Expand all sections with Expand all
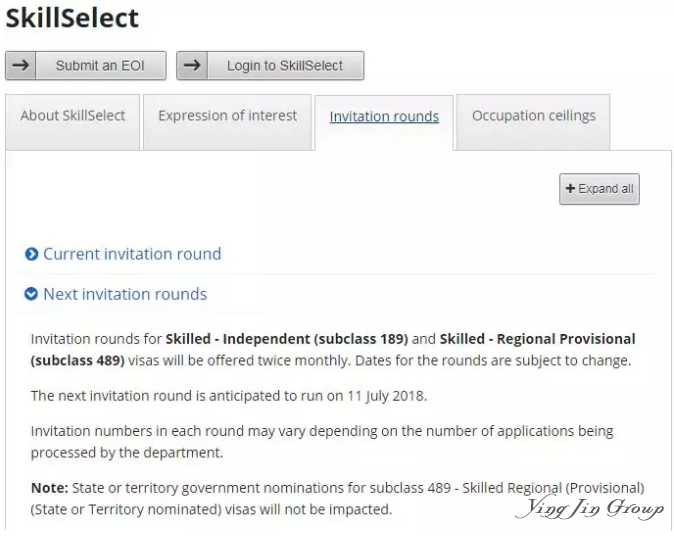The image size is (674, 539). click(599, 189)
